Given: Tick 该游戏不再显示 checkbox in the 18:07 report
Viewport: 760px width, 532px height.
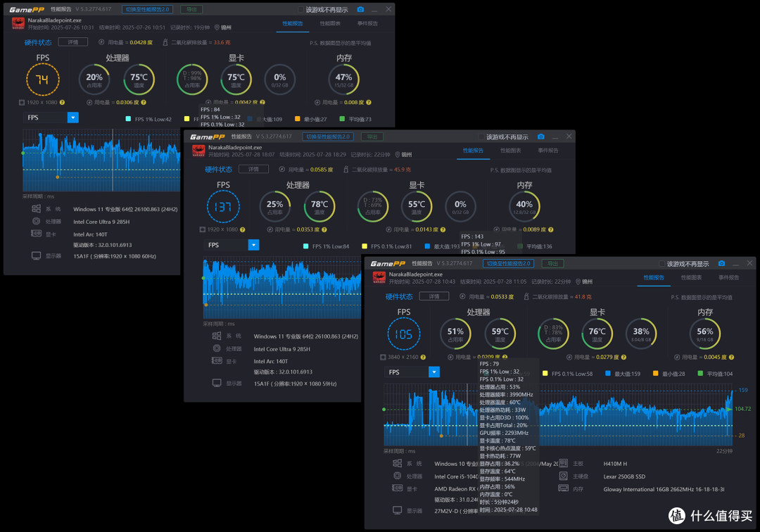Looking at the screenshot, I should point(481,137).
